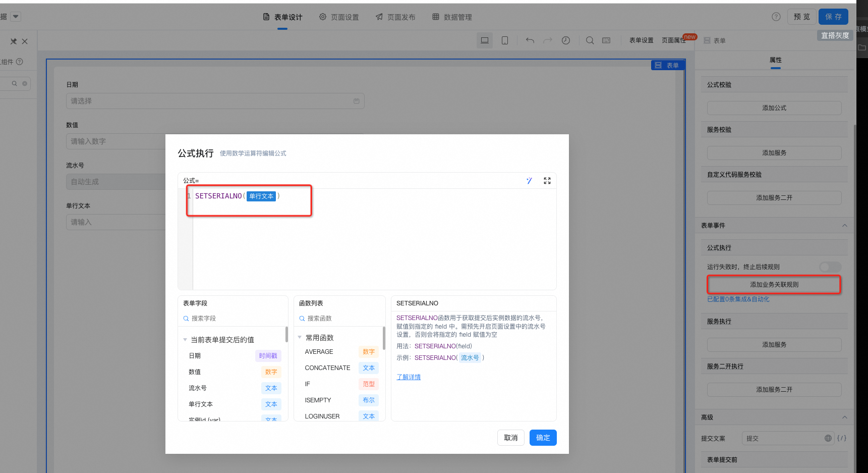This screenshot has height=473, width=868.
Task: Open the 页面设置 tab
Action: (339, 17)
